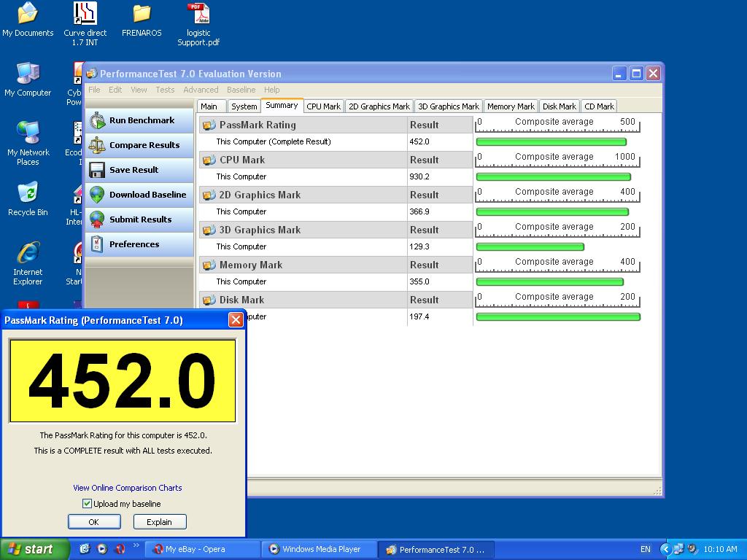Switch to the CPU Mark tab
747x560 pixels.
323,106
